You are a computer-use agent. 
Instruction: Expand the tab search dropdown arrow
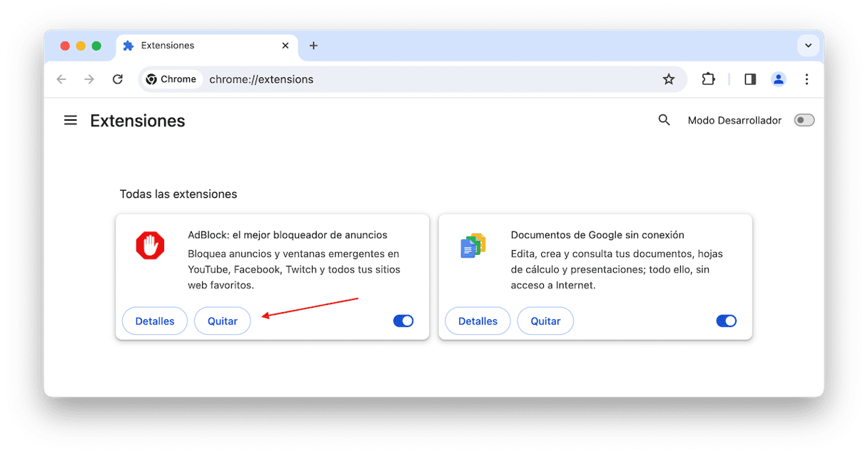coord(808,46)
